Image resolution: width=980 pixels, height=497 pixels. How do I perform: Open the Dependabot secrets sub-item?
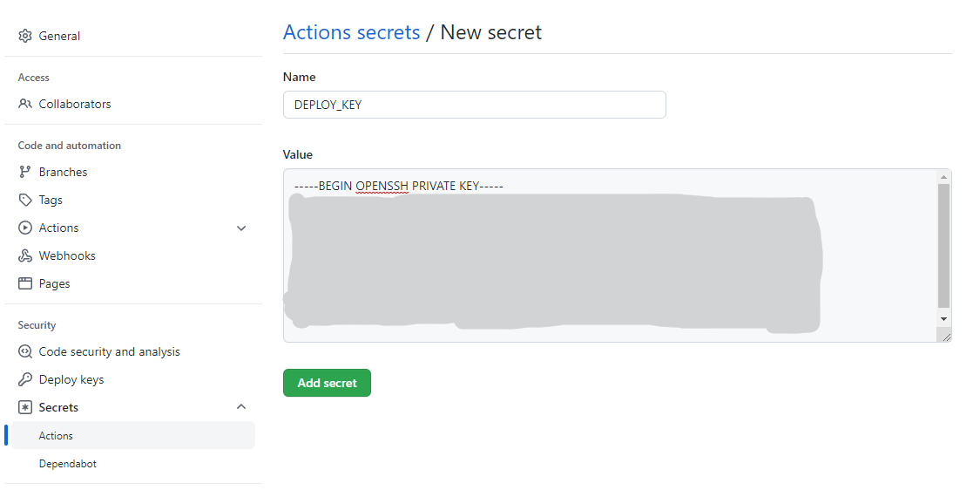pos(68,464)
